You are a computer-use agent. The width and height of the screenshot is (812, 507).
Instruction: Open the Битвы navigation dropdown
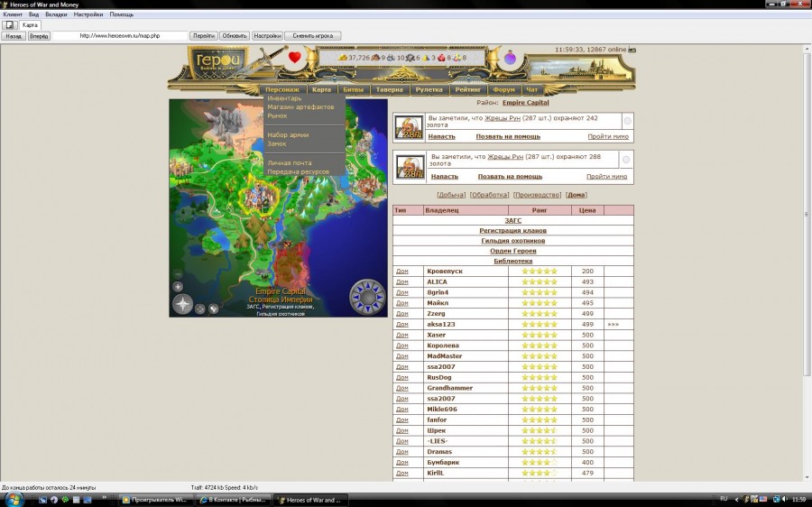point(353,89)
